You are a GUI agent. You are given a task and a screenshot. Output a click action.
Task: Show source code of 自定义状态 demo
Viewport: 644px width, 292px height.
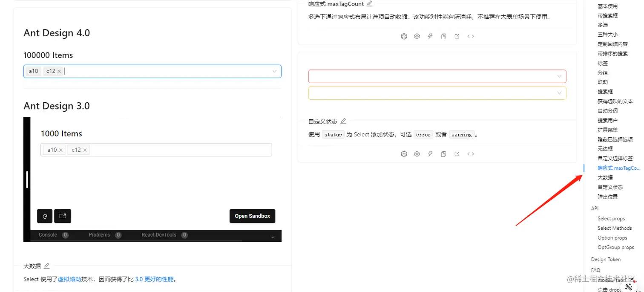pos(471,154)
